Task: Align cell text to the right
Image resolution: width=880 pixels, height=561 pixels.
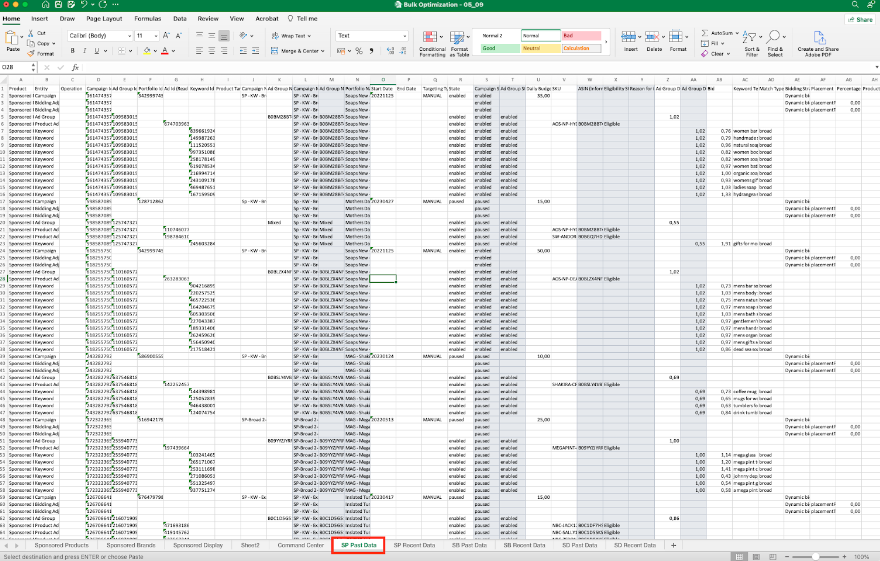Action: pyautogui.click(x=224, y=50)
